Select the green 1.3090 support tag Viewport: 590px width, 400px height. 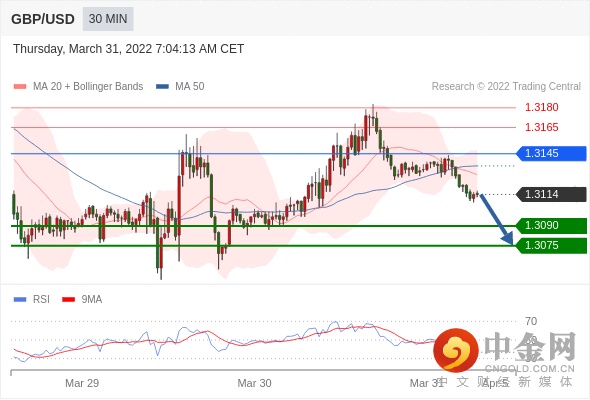pos(551,225)
